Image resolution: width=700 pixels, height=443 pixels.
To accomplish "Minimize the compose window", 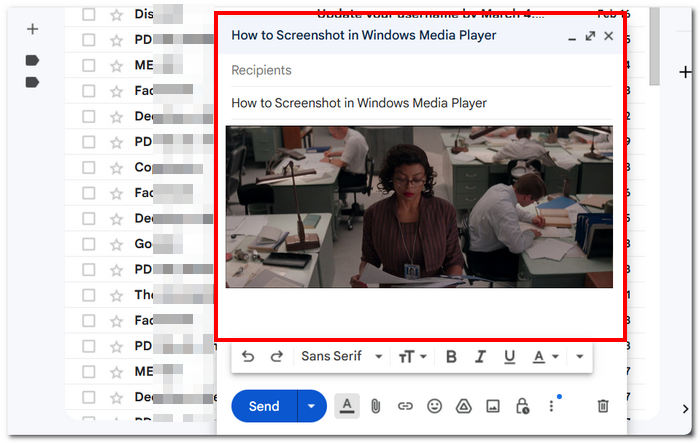I will (572, 39).
